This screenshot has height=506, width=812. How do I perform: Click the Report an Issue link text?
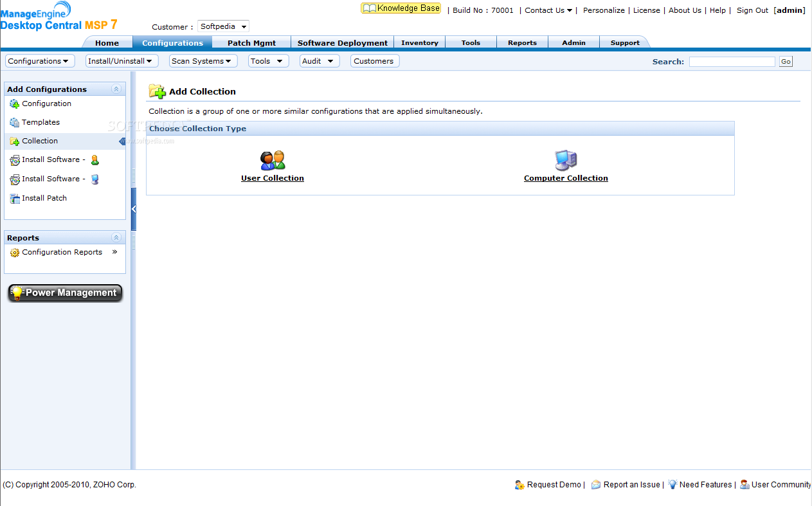click(632, 485)
